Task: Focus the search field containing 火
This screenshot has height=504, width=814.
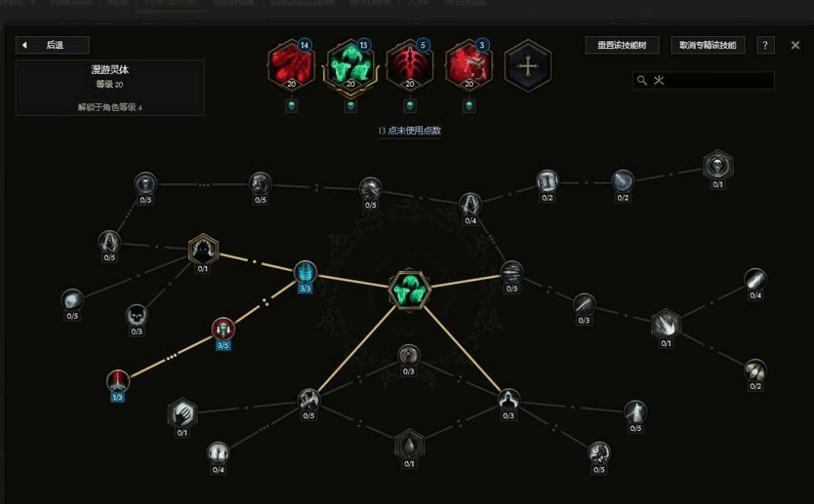Action: [x=703, y=81]
